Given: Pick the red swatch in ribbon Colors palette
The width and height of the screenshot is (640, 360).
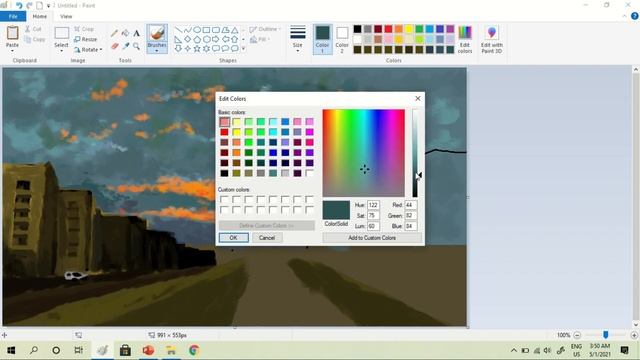Looking at the screenshot, I should point(388,29).
